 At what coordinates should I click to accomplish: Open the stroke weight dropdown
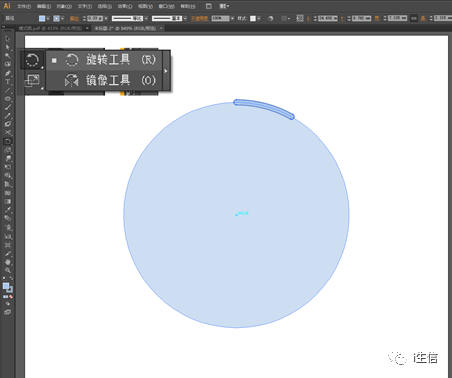click(106, 18)
